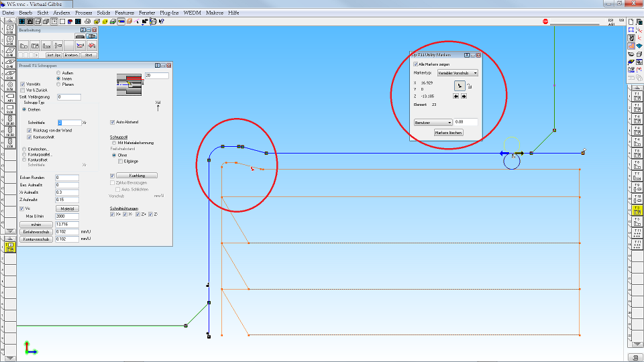Click the Konturvorschub button
This screenshot has height=362, width=644.
coord(36,239)
